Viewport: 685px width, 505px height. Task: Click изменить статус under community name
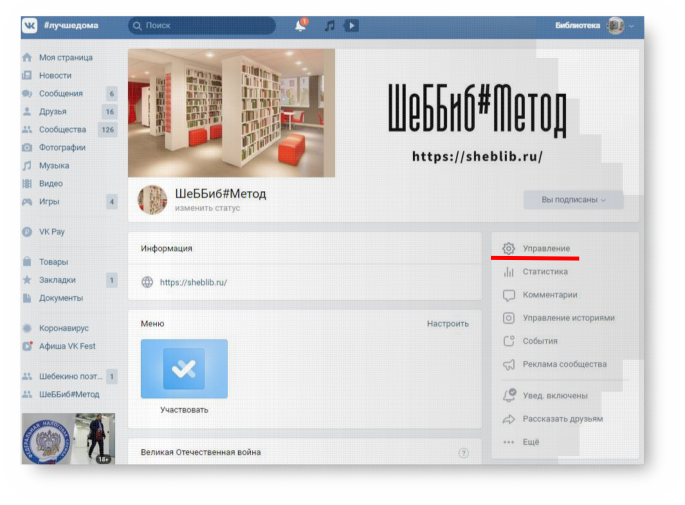pyautogui.click(x=208, y=208)
